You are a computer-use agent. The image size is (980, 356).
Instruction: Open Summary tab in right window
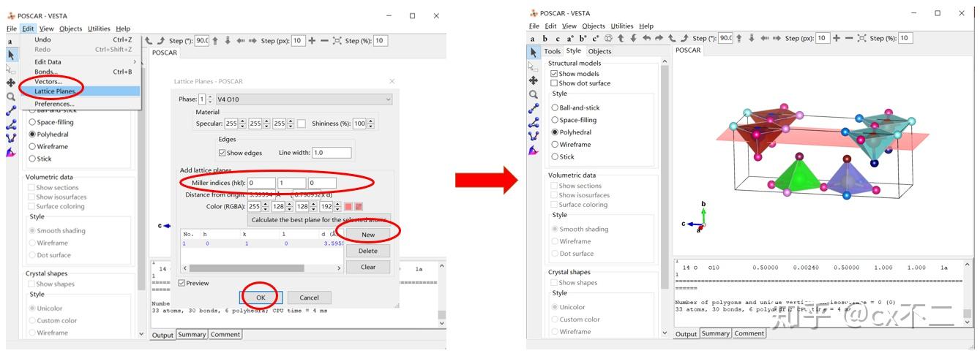715,333
